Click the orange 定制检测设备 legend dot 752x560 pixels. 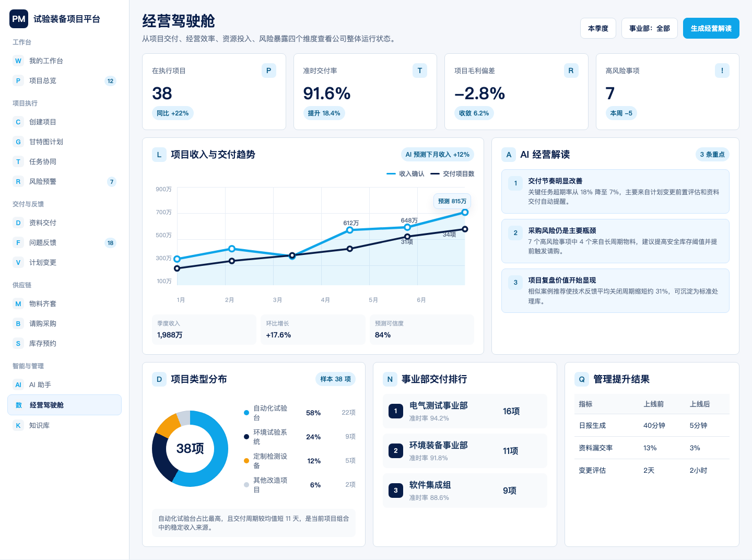(x=246, y=461)
